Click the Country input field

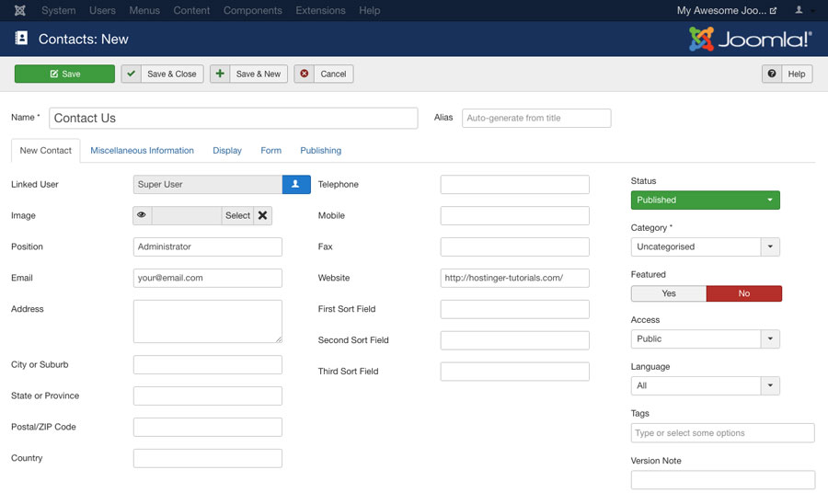point(208,458)
